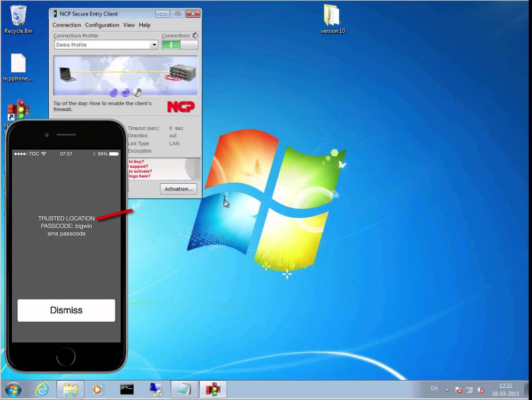Click the muted volume tray icon
The height and width of the screenshot is (400, 532).
click(x=480, y=390)
